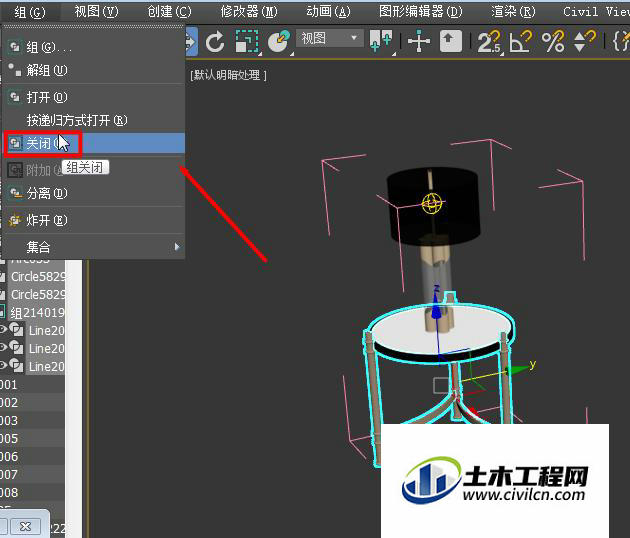Open the 视图(V) menu
This screenshot has width=630, height=538.
96,12
